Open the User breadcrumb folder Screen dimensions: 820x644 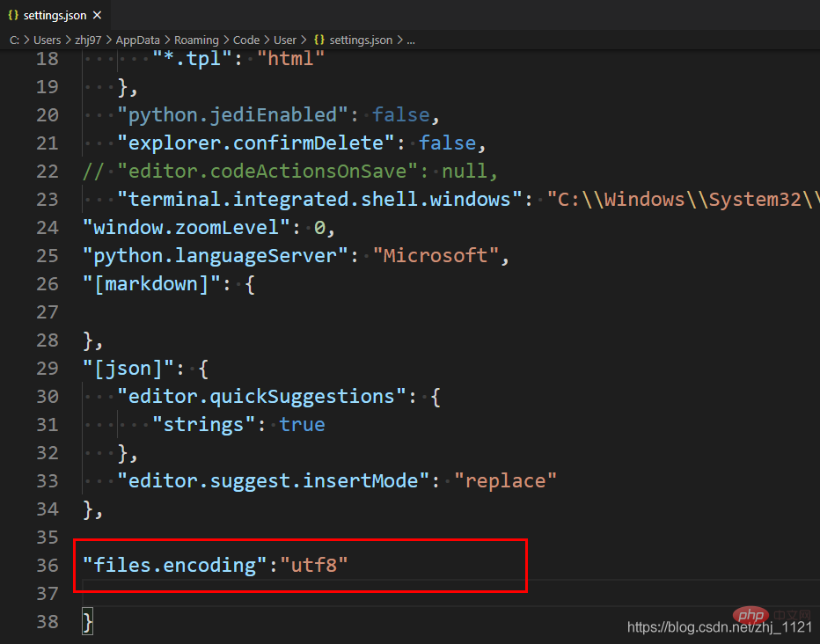[285, 40]
